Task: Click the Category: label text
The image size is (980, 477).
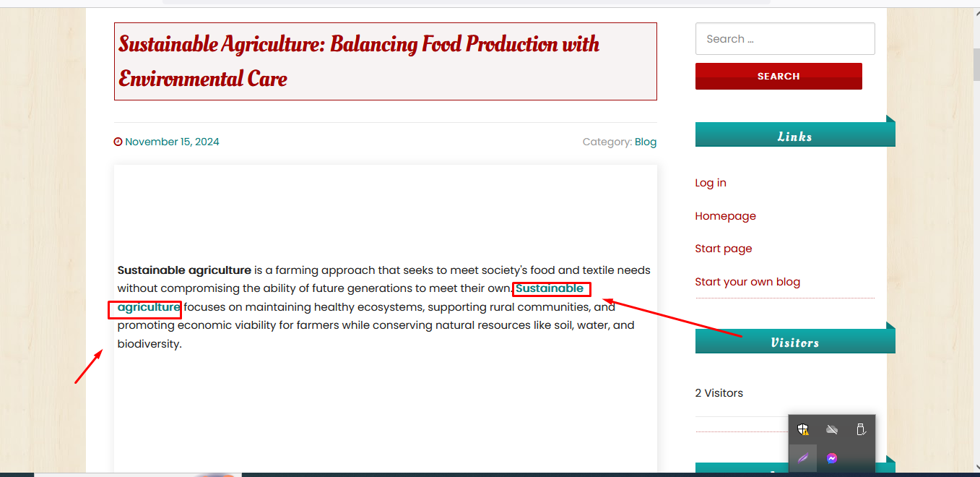Action: 607,142
